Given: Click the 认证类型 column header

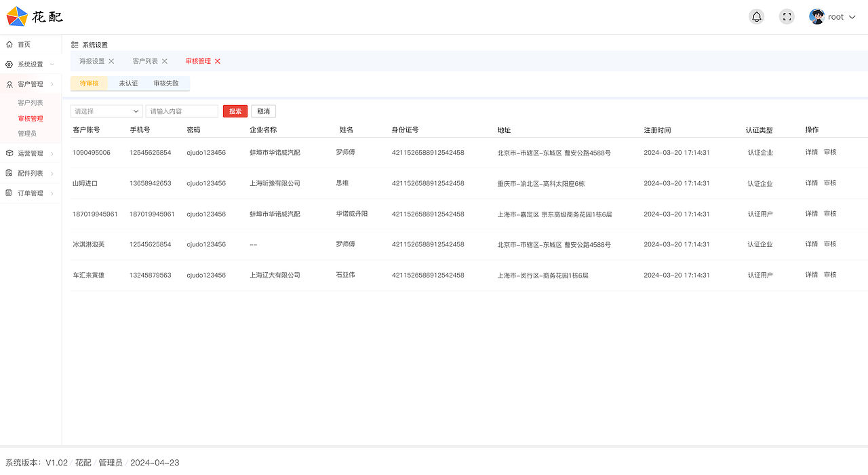Looking at the screenshot, I should [x=759, y=130].
